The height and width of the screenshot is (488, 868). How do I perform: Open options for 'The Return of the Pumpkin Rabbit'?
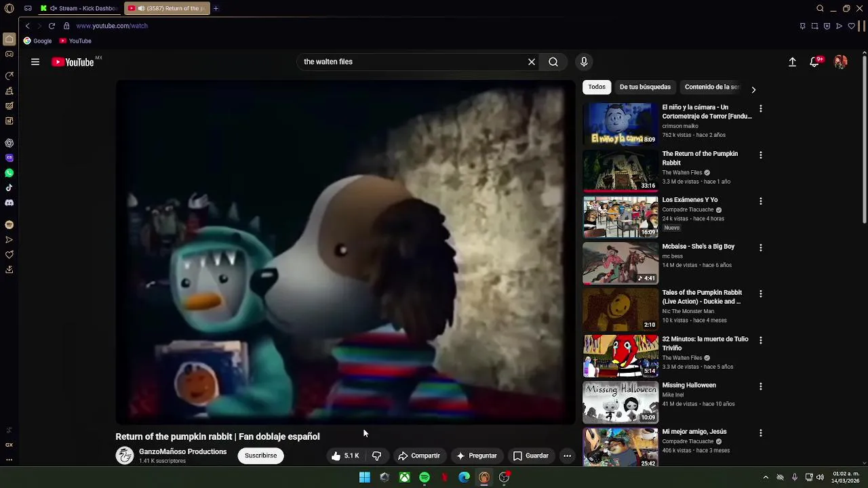761,155
